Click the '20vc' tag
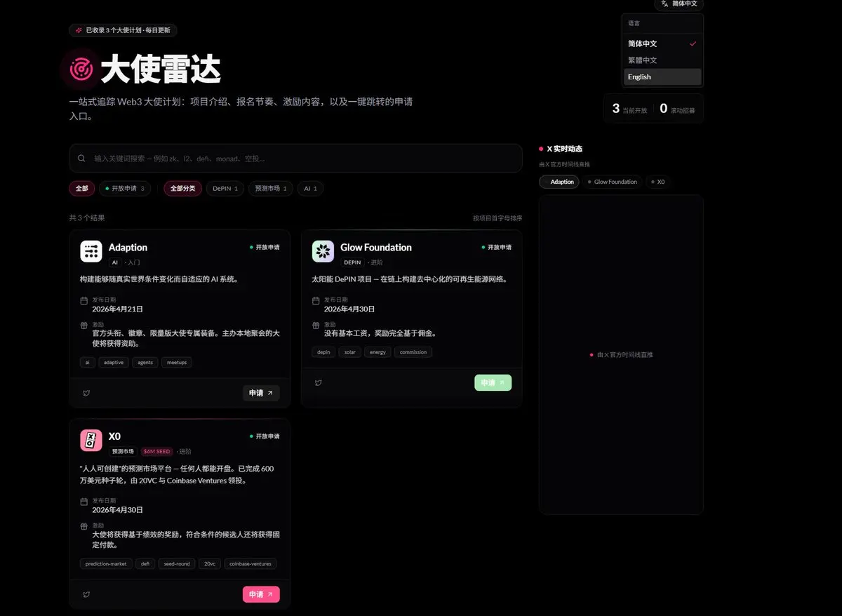842x616 pixels. 210,563
